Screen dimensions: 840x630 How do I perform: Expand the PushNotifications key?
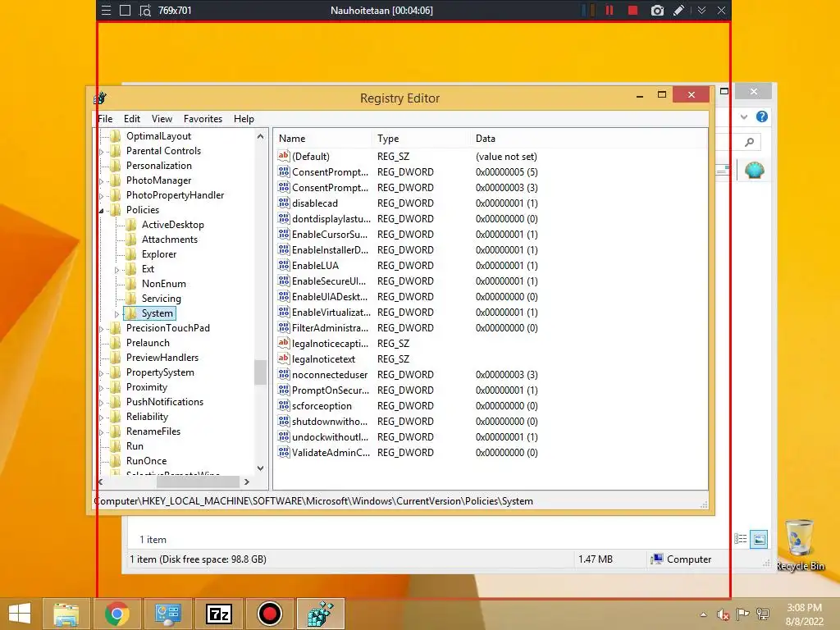101,402
